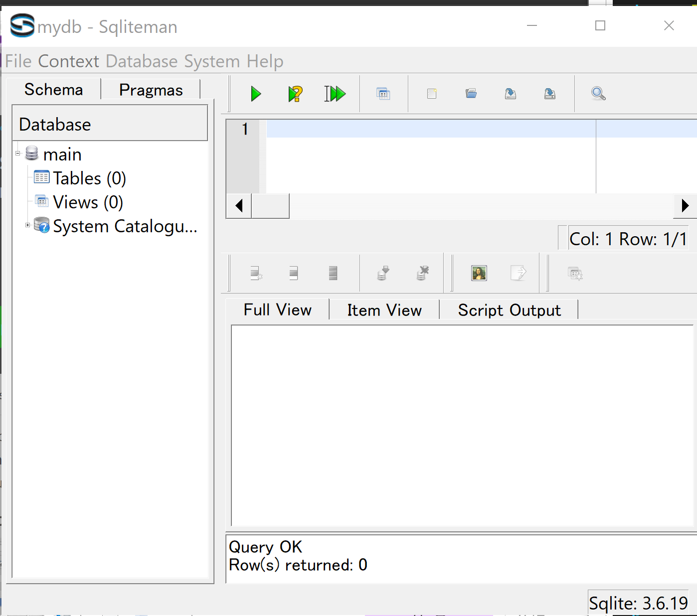Viewport: 697px width, 616px height.
Task: Select the Tables (0) tree item
Action: 90,178
